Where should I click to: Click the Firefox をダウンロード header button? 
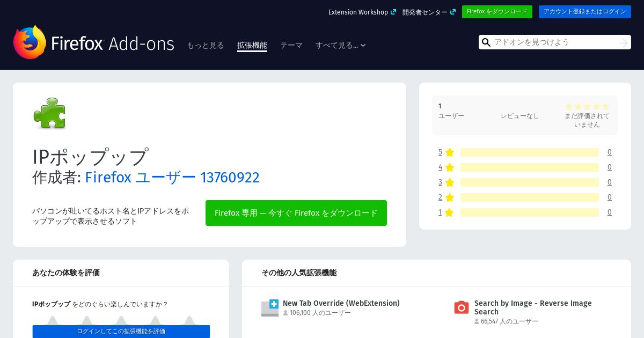pos(497,12)
